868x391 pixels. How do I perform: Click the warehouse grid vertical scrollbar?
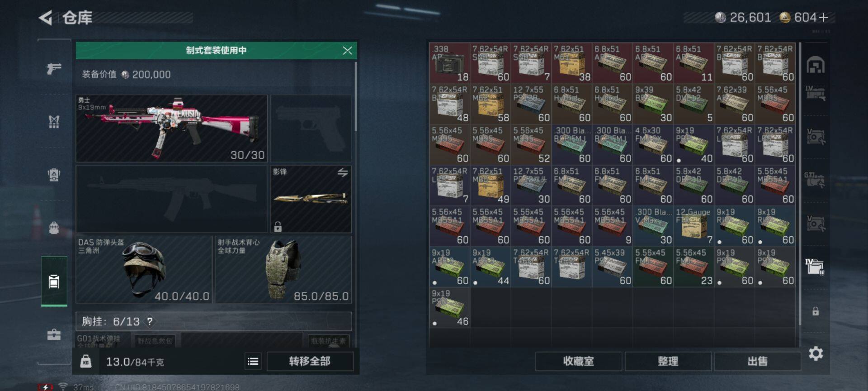(x=800, y=183)
